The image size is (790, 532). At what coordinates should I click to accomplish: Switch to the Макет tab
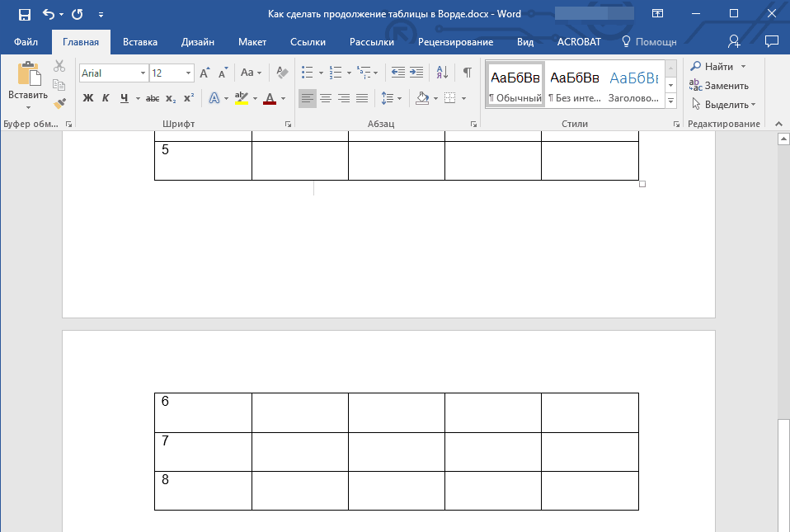click(252, 42)
